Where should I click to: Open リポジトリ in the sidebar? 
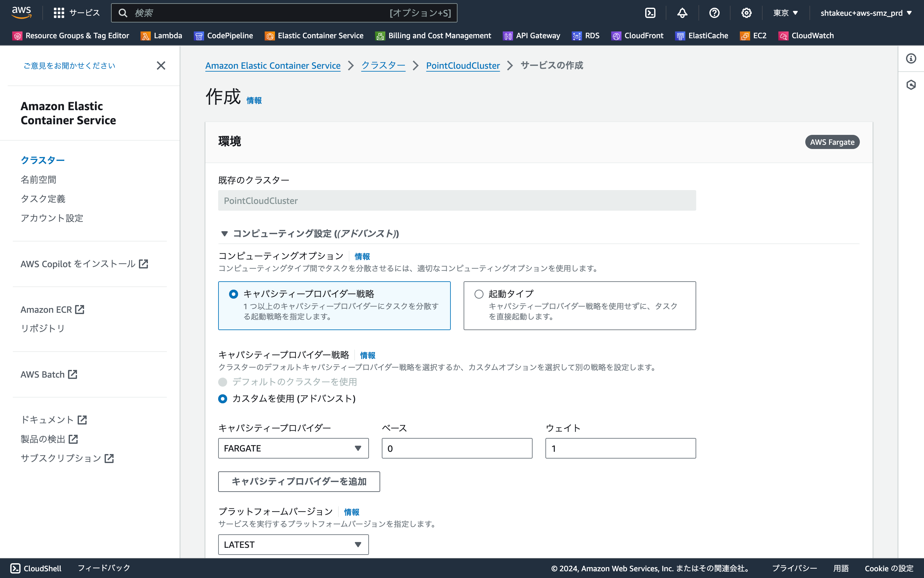pyautogui.click(x=43, y=328)
